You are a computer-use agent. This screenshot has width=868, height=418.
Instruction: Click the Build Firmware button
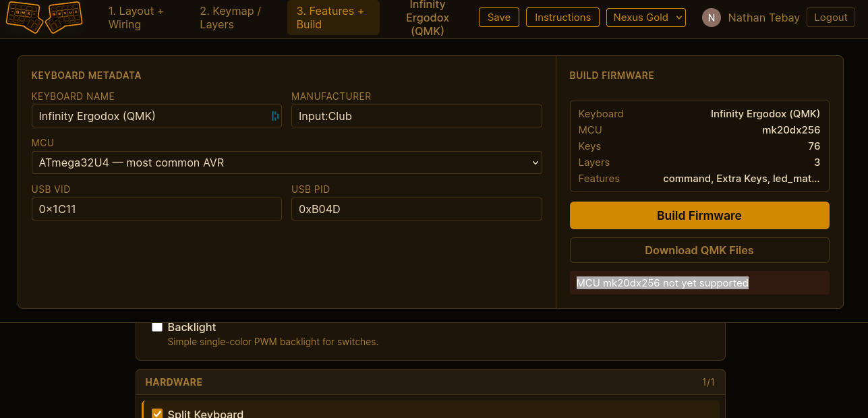(699, 216)
